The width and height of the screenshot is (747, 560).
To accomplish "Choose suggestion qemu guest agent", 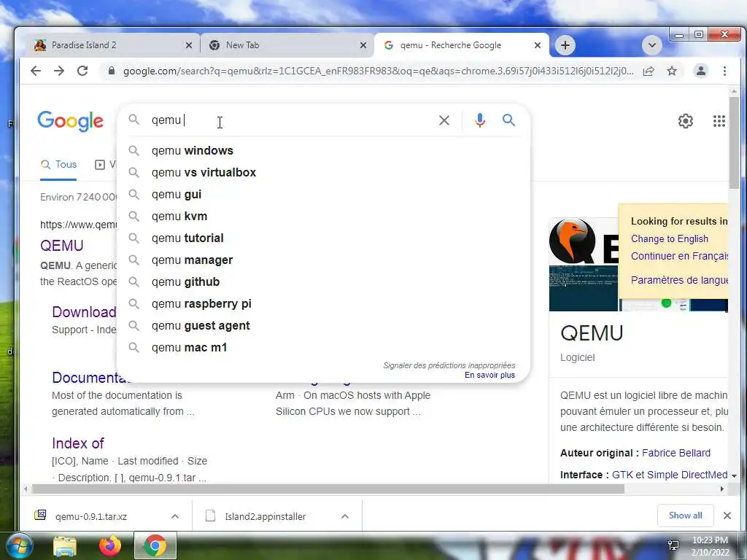I will 323,326.
